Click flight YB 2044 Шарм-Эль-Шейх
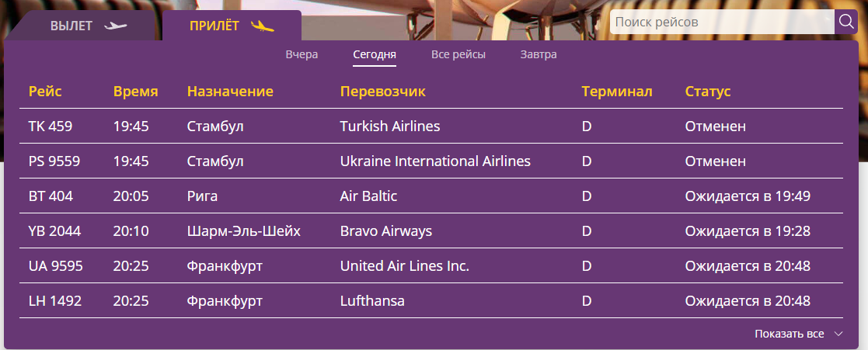This screenshot has height=350, width=868. (x=54, y=231)
